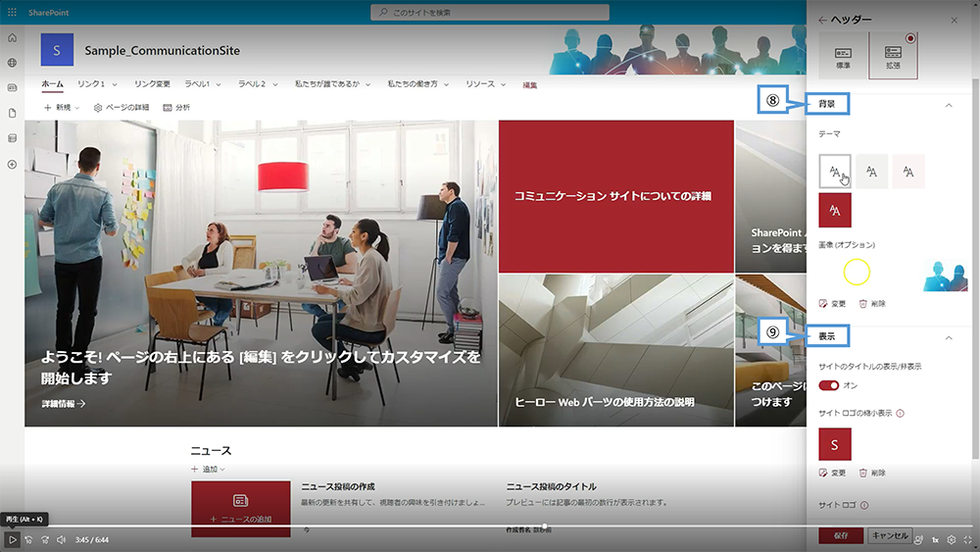The height and width of the screenshot is (552, 980).
Task: Click the SharePoint brand link
Action: pos(48,13)
